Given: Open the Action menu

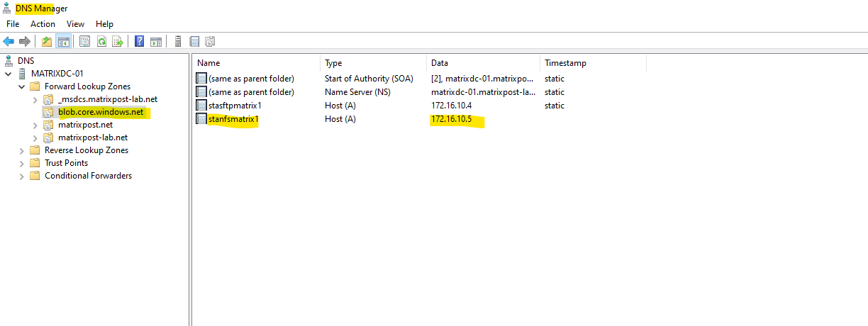Looking at the screenshot, I should pos(43,24).
